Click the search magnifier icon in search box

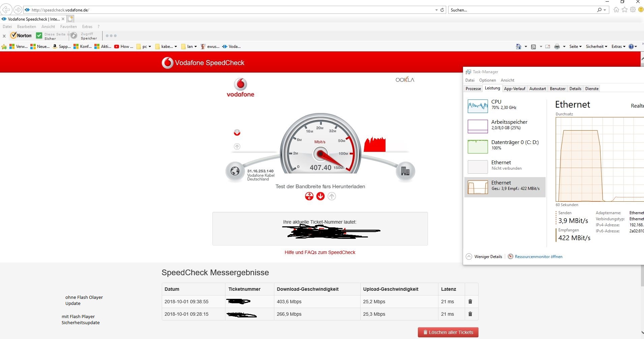[x=599, y=10]
